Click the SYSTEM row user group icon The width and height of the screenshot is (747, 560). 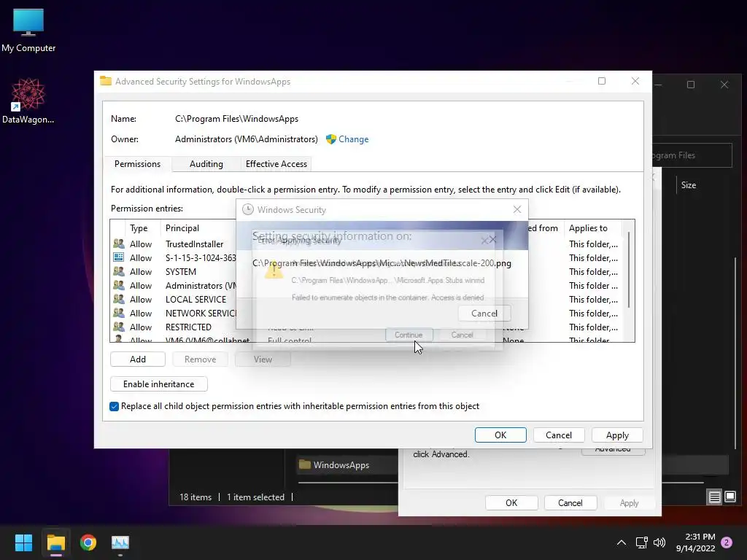[x=119, y=271]
